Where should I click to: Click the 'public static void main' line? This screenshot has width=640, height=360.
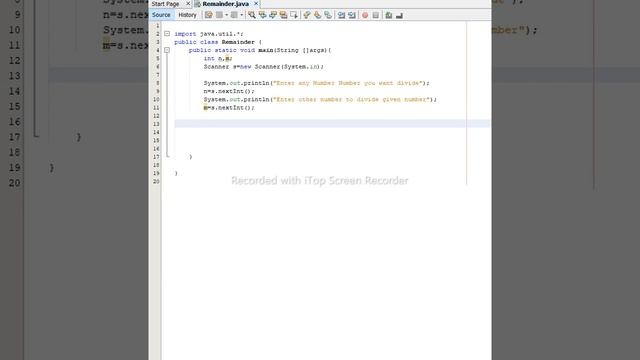[x=260, y=50]
